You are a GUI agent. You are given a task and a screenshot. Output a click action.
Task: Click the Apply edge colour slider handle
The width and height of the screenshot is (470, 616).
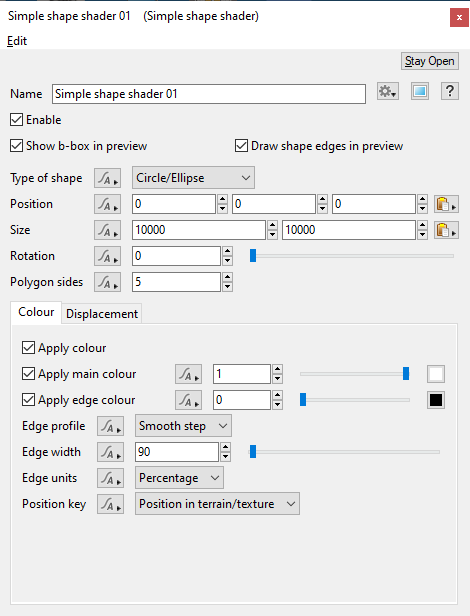(303, 400)
